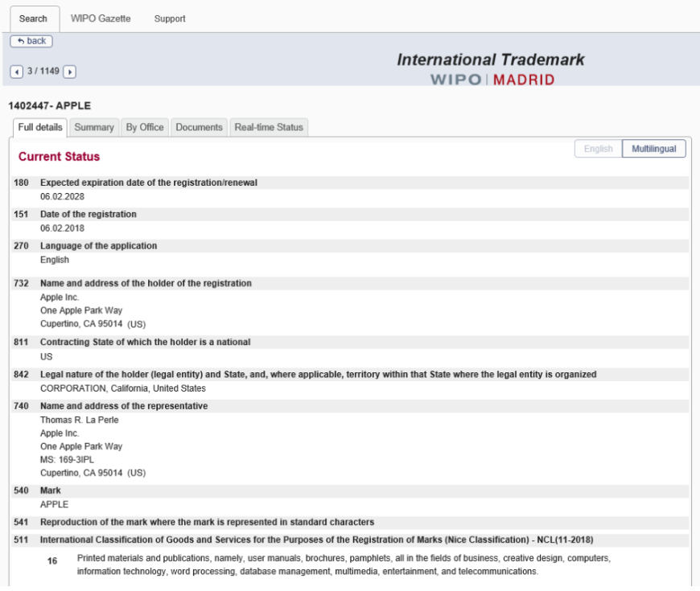Go to the next record arrow
Image resolution: width=700 pixels, height=591 pixels.
tap(70, 72)
